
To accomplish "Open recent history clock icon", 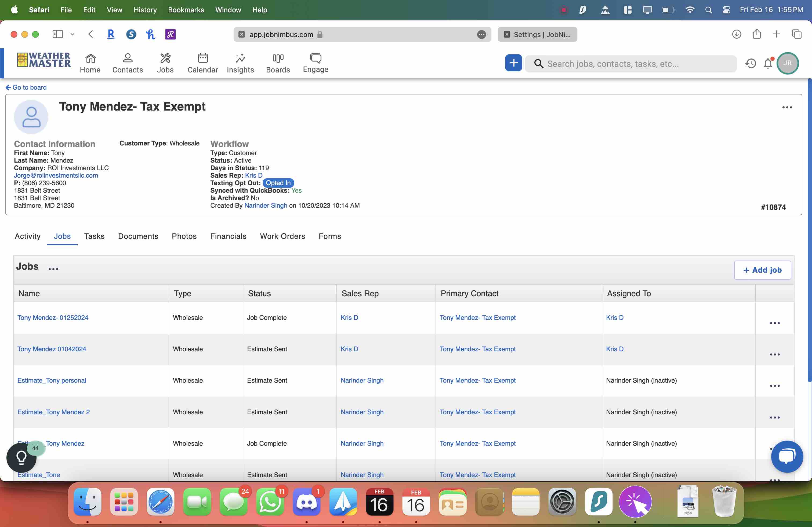I will point(750,63).
